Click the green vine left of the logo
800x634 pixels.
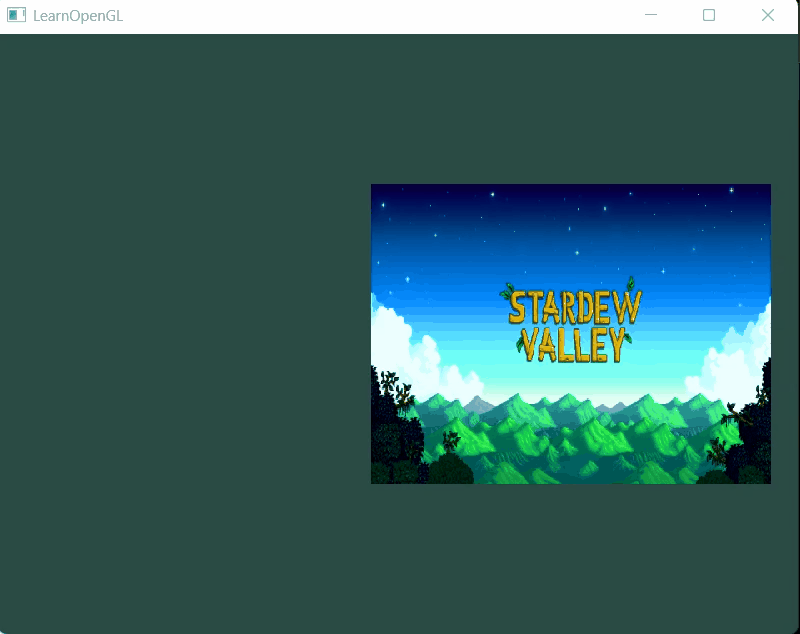coord(508,290)
